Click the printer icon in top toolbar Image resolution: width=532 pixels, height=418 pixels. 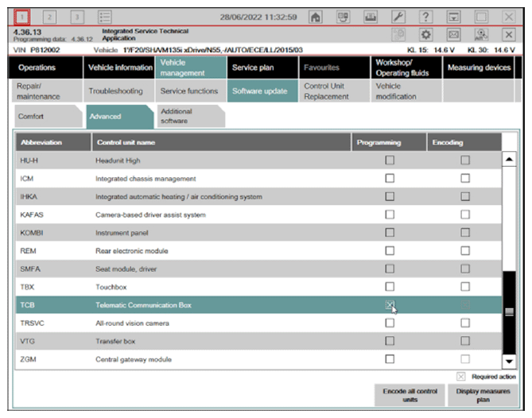pyautogui.click(x=371, y=17)
